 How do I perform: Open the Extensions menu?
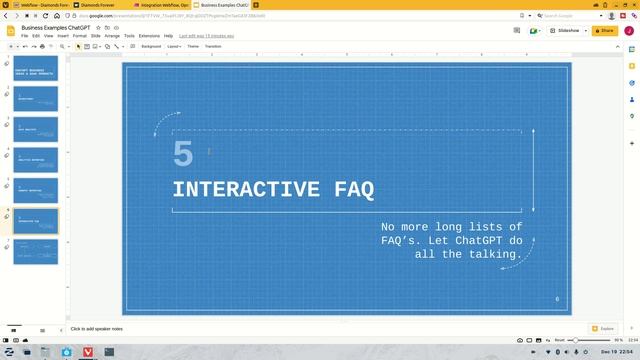point(149,36)
